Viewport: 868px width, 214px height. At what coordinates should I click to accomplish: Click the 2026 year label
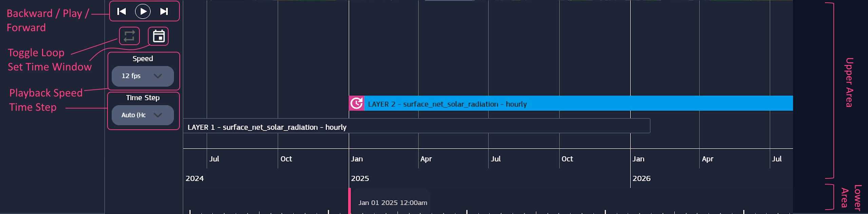641,178
